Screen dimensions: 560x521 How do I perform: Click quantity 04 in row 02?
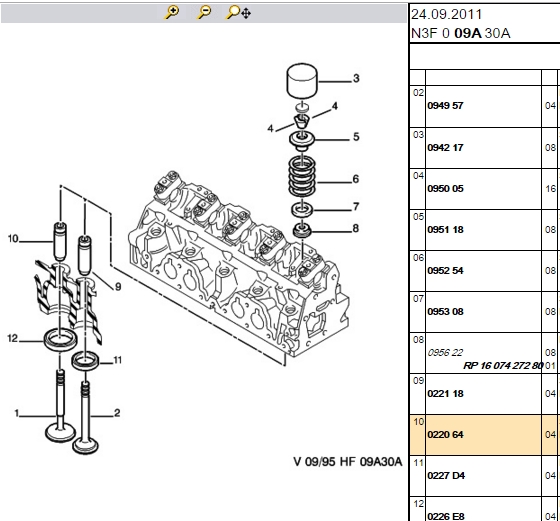pos(550,106)
